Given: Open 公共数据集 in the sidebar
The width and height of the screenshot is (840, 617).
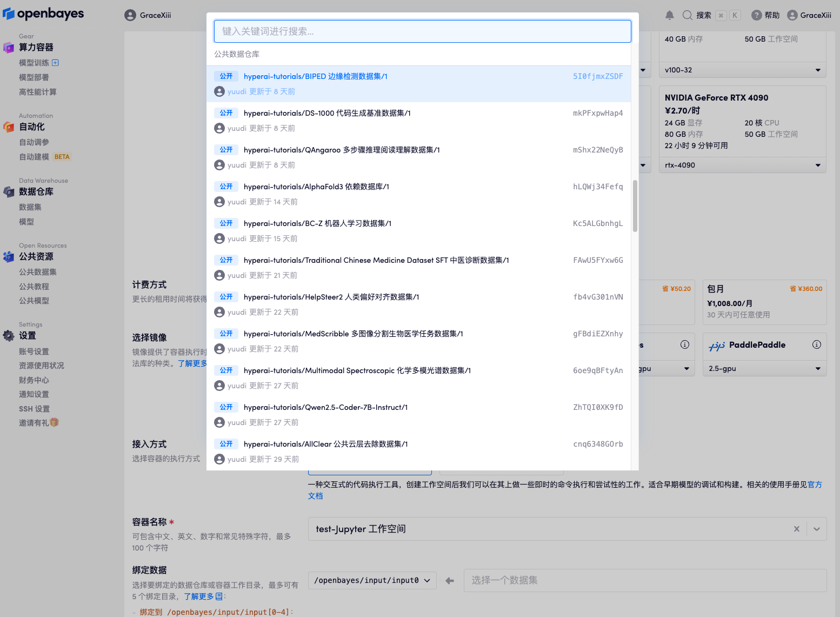Looking at the screenshot, I should pos(38,272).
